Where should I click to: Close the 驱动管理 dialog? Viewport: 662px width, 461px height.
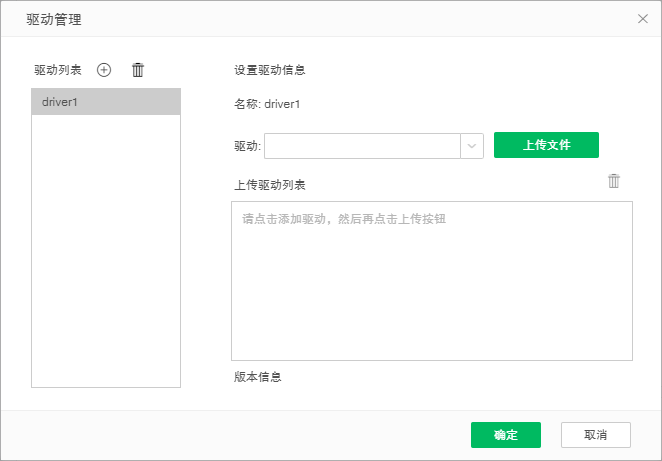(x=643, y=18)
